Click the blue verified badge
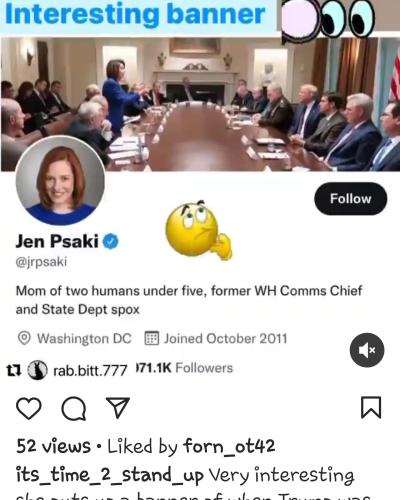Viewport: 400px width, 500px height. coord(110,241)
